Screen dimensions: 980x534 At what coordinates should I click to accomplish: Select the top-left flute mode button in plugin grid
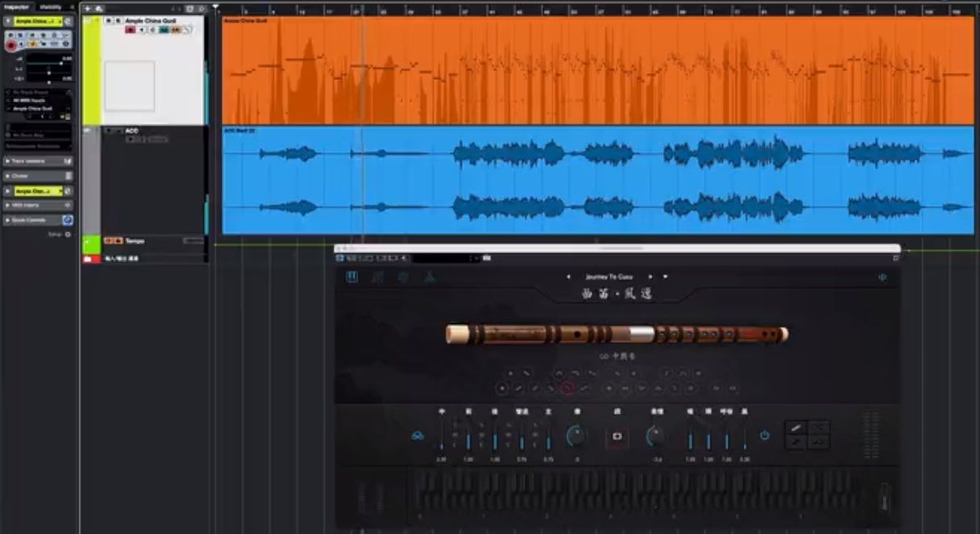point(796,428)
